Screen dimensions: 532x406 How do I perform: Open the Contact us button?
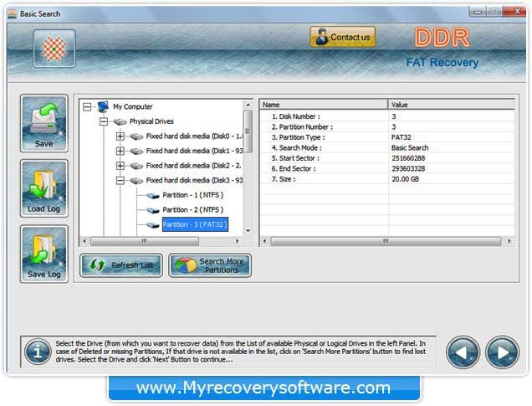click(343, 37)
